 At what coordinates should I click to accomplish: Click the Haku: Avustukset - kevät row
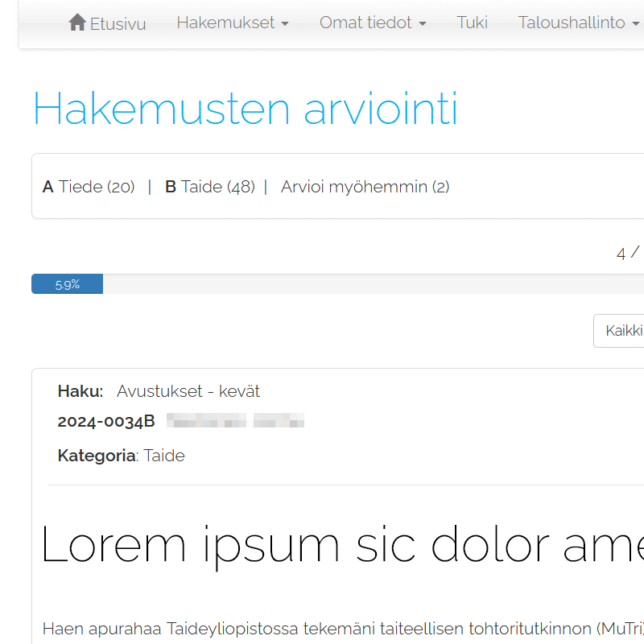[159, 391]
